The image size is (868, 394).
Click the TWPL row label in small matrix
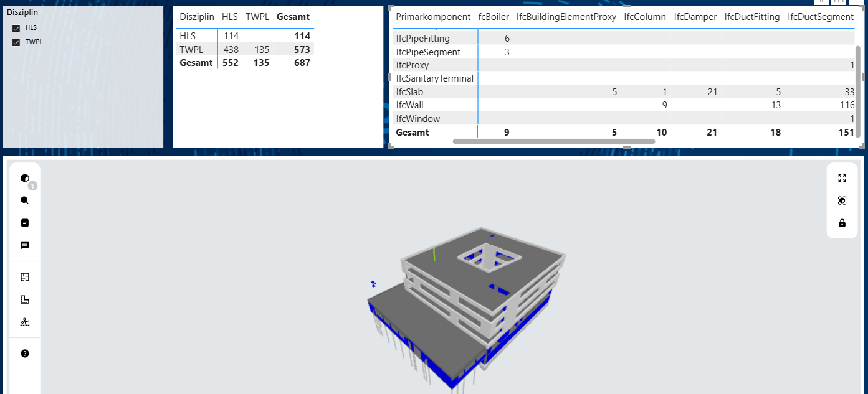click(191, 49)
